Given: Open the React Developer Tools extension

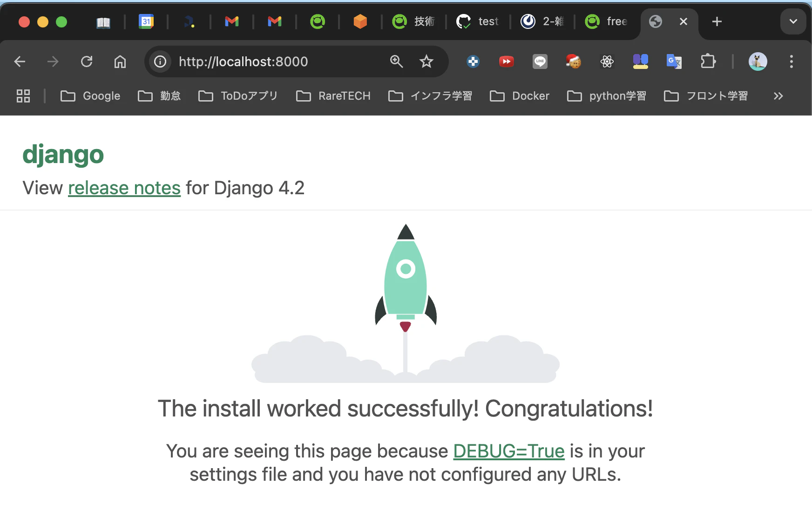Looking at the screenshot, I should click(607, 61).
